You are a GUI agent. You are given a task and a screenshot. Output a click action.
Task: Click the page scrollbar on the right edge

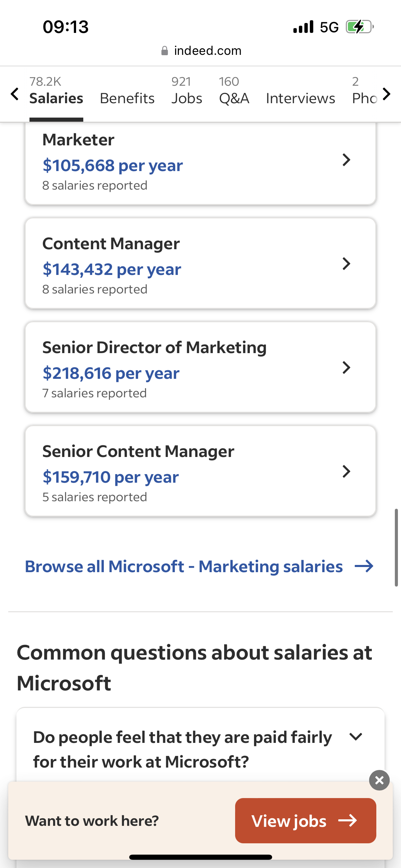pos(396,547)
